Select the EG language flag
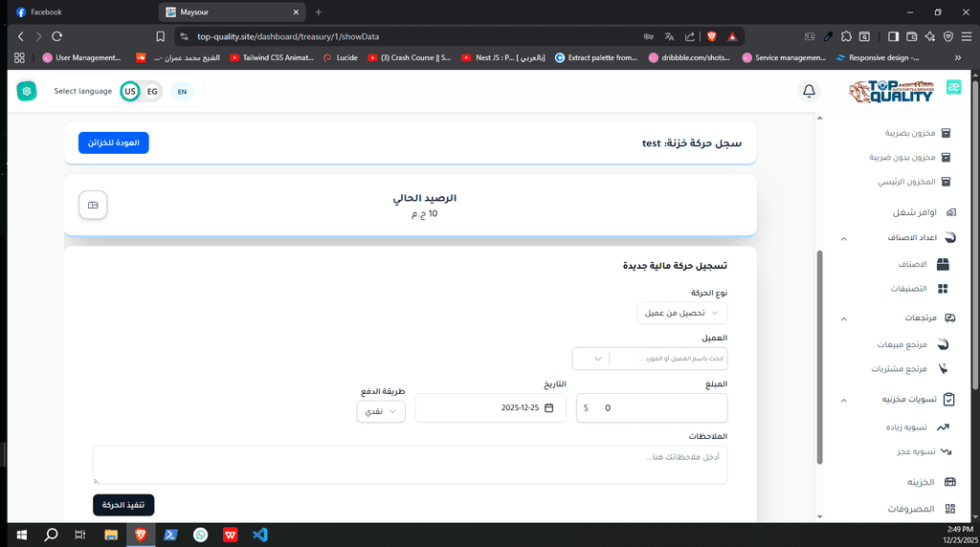Screen dimensions: 980x547 [152, 91]
